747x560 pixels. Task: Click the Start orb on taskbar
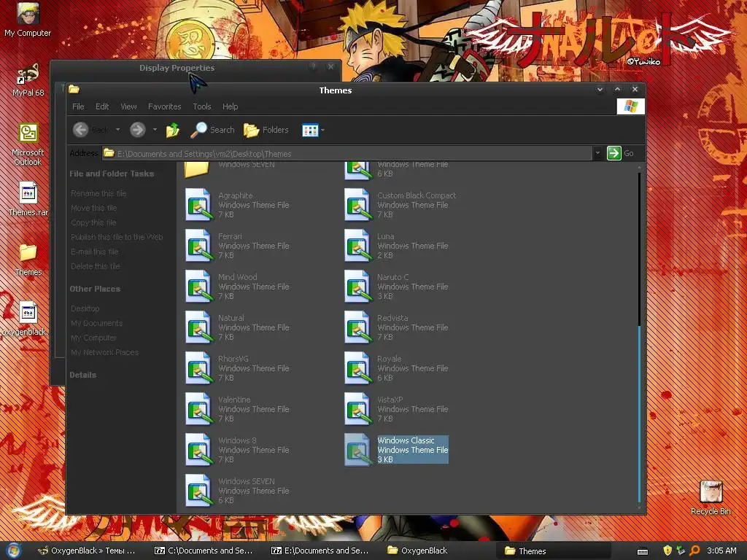pos(13,551)
